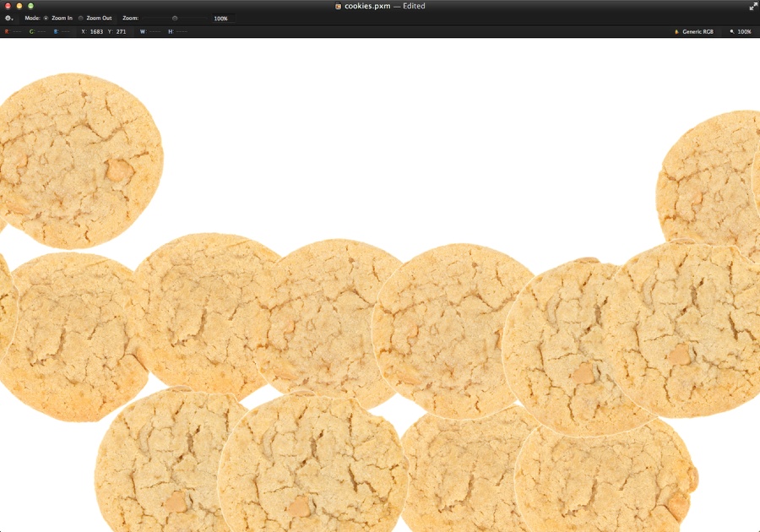
Task: Click the cookies.pxm title text
Action: click(x=367, y=6)
